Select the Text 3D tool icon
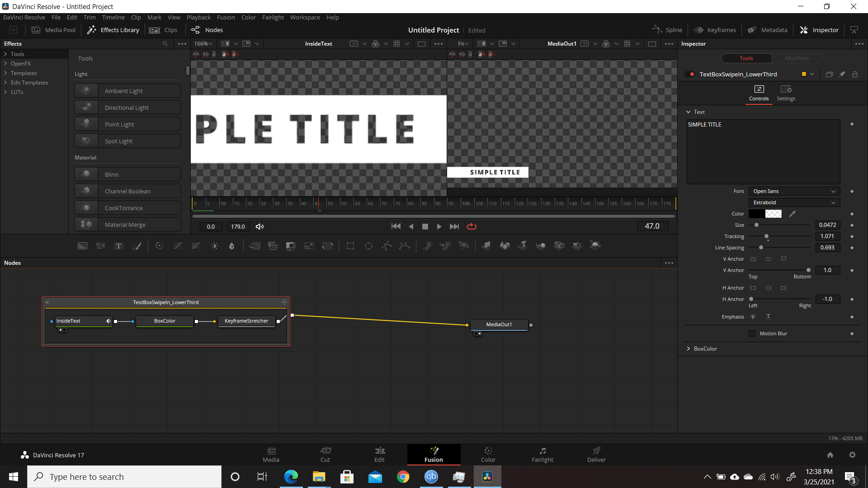This screenshot has height=488, width=868. pos(523,245)
